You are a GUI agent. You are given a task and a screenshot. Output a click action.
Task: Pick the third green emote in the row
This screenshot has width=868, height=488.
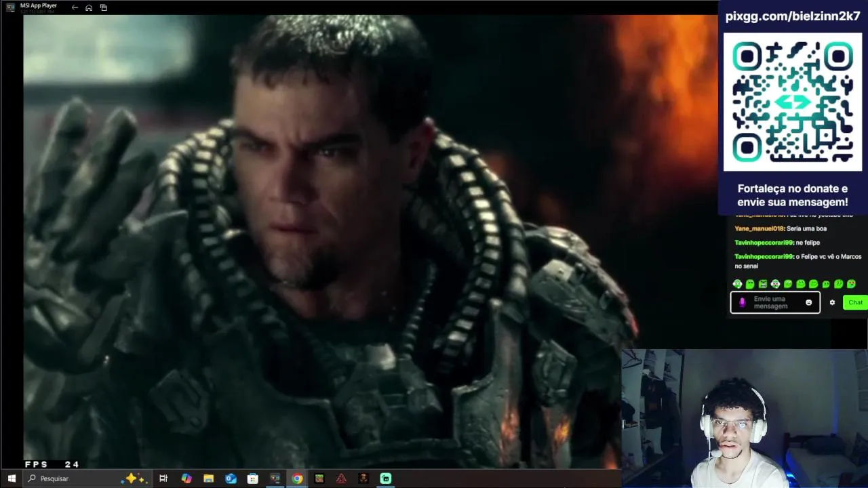click(763, 284)
